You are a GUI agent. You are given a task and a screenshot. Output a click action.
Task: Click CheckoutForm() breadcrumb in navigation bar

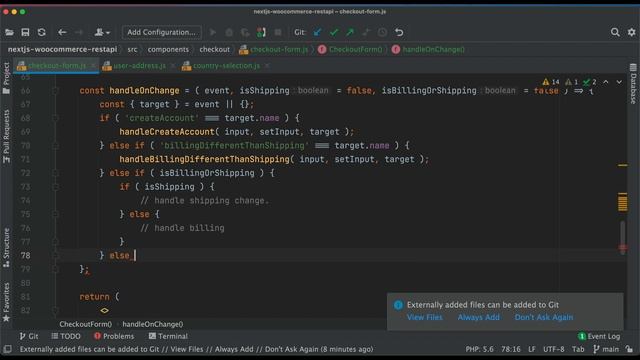pos(351,49)
